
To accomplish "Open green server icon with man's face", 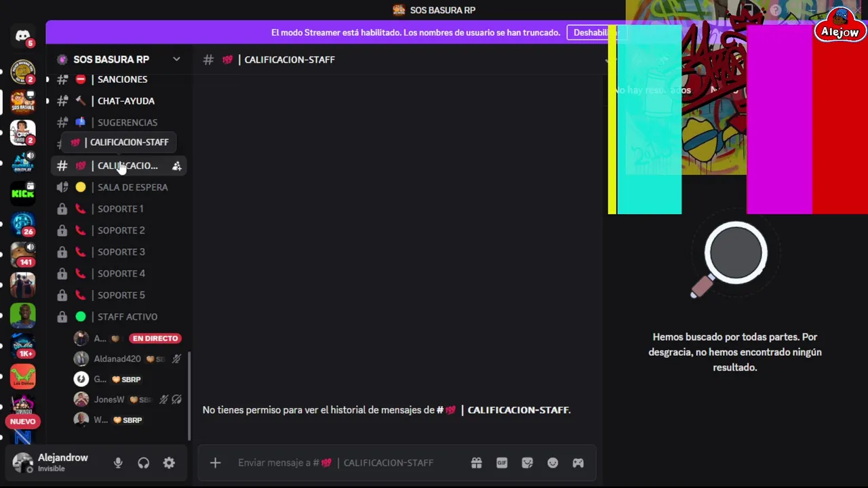I will point(22,315).
